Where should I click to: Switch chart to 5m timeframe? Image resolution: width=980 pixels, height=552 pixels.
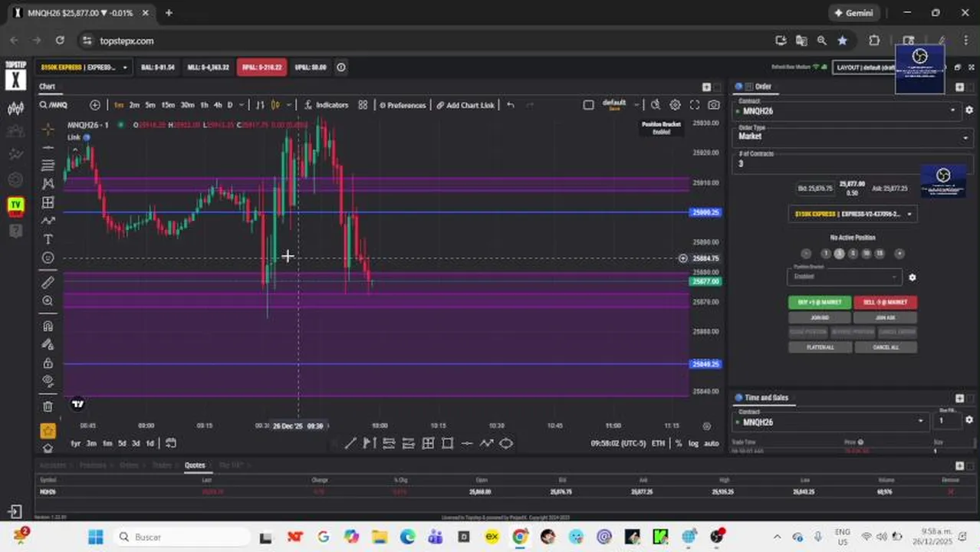(150, 105)
